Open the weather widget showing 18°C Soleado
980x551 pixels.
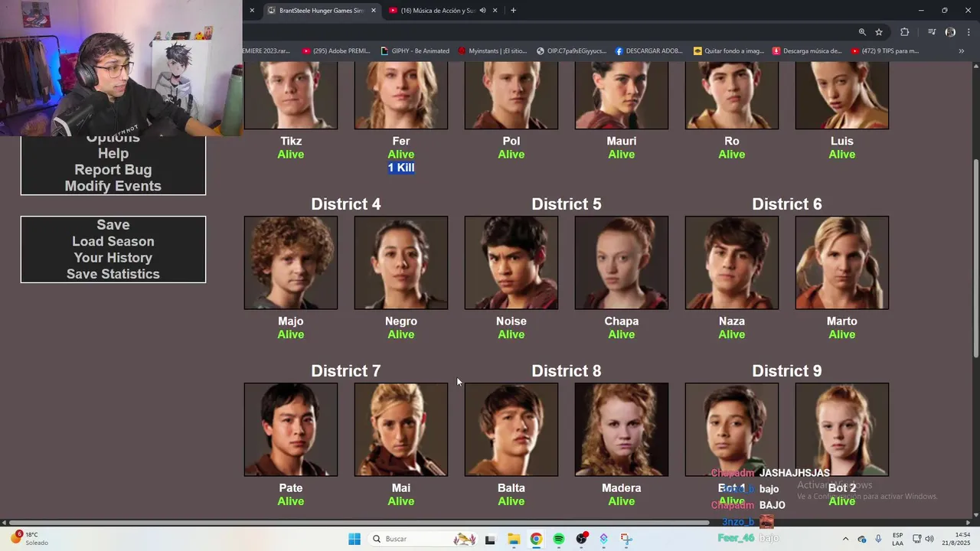tap(28, 539)
